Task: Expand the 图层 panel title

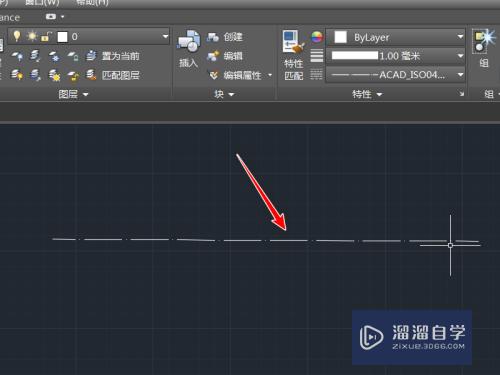Action: (x=73, y=94)
